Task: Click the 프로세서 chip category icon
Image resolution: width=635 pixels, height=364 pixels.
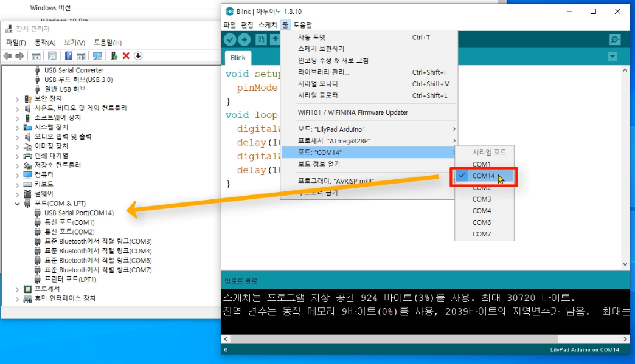Action: (x=27, y=289)
